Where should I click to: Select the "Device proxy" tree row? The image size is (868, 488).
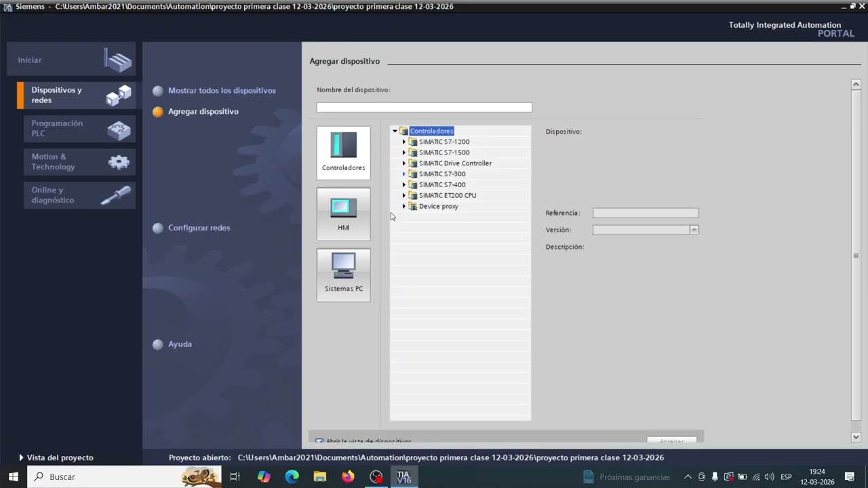pos(439,206)
